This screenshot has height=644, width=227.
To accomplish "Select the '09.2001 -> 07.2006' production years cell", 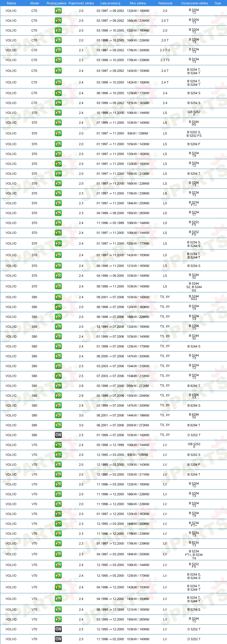I will pos(110,297).
